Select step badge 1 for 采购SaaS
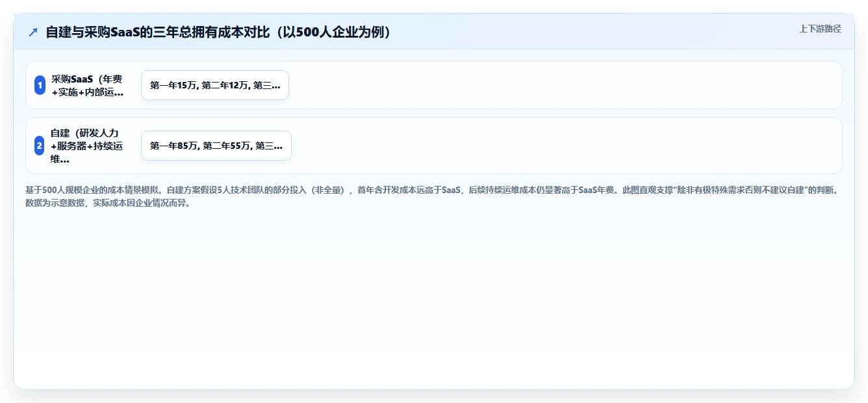 (40, 85)
